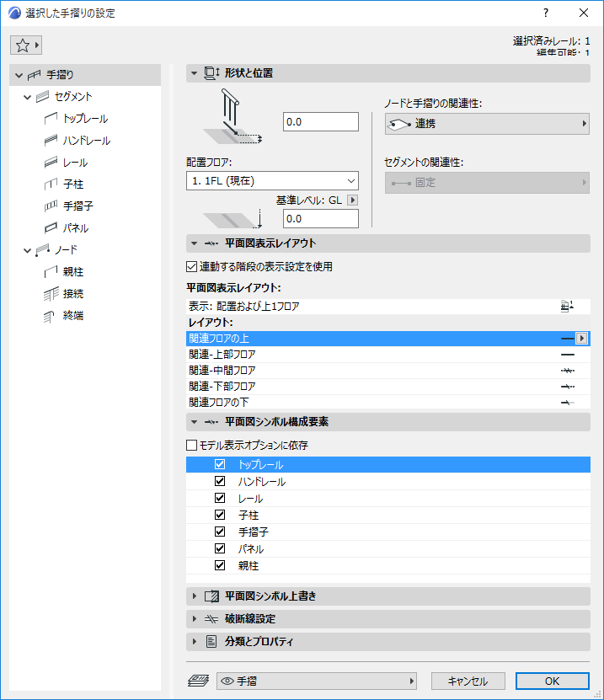Viewport: 604px width, 700px height.
Task: Open arrow on 関連フロアの上 row
Action: point(581,339)
